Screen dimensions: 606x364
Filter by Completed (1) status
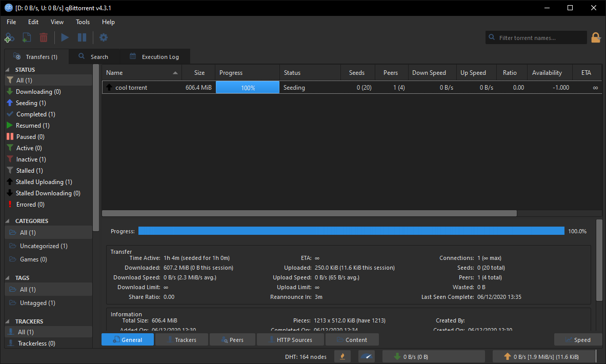[49, 114]
